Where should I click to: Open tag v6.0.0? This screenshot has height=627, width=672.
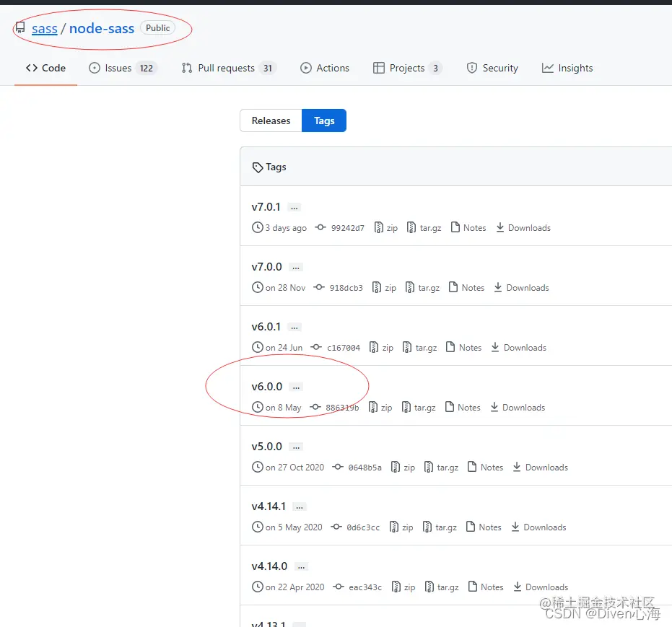point(266,387)
